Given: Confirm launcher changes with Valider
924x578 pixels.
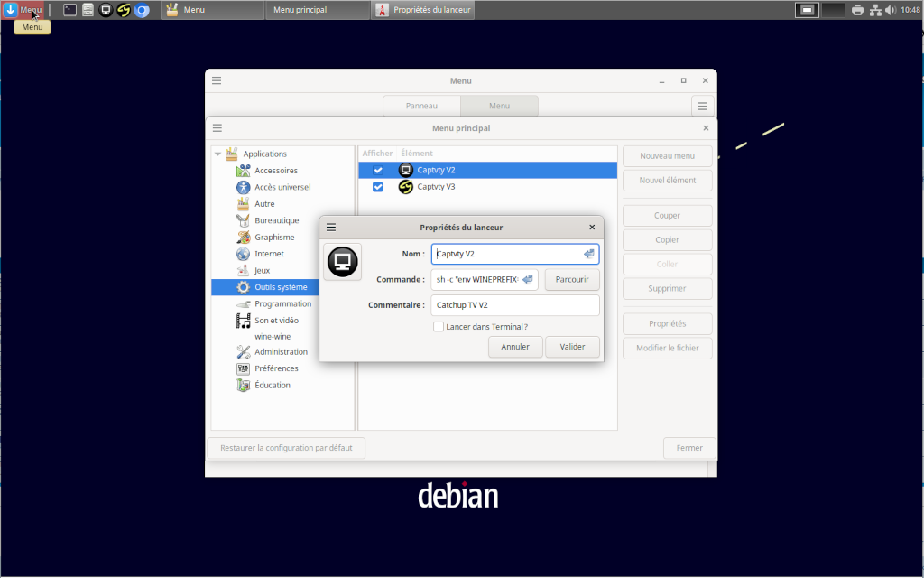Looking at the screenshot, I should (572, 347).
